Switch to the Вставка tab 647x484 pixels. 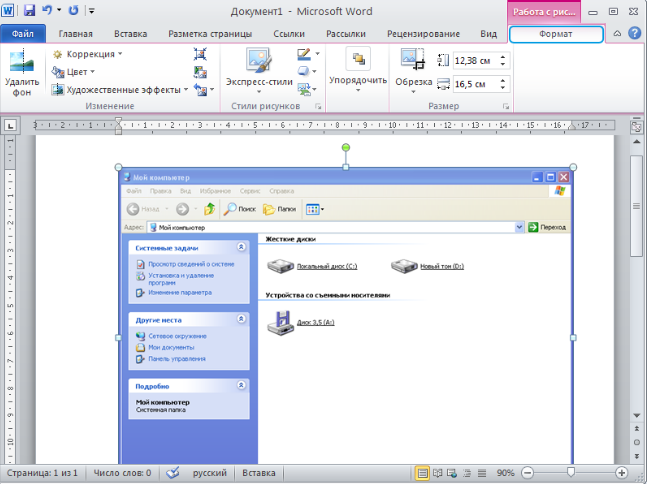click(130, 34)
